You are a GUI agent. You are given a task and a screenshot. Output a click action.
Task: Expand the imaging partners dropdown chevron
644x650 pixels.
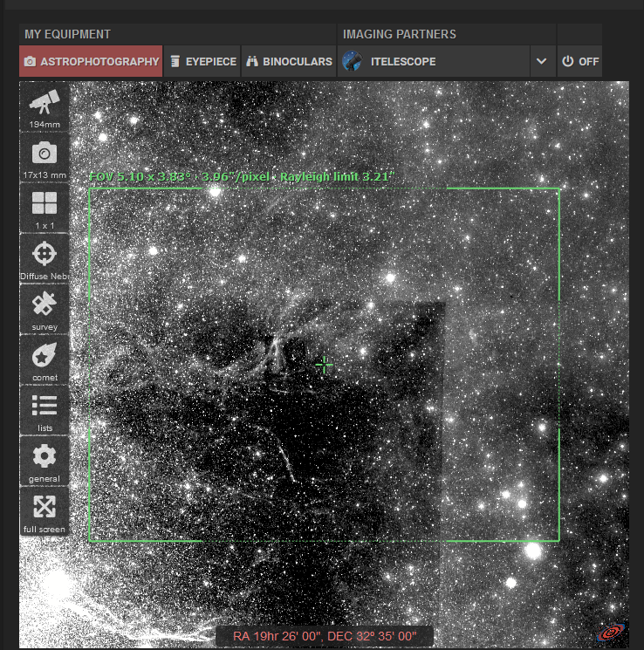pos(541,61)
